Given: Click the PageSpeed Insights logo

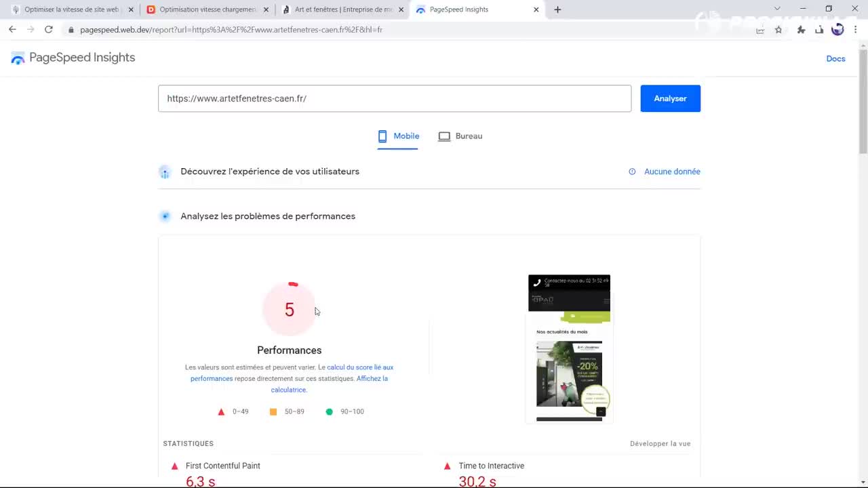Looking at the screenshot, I should (x=73, y=58).
